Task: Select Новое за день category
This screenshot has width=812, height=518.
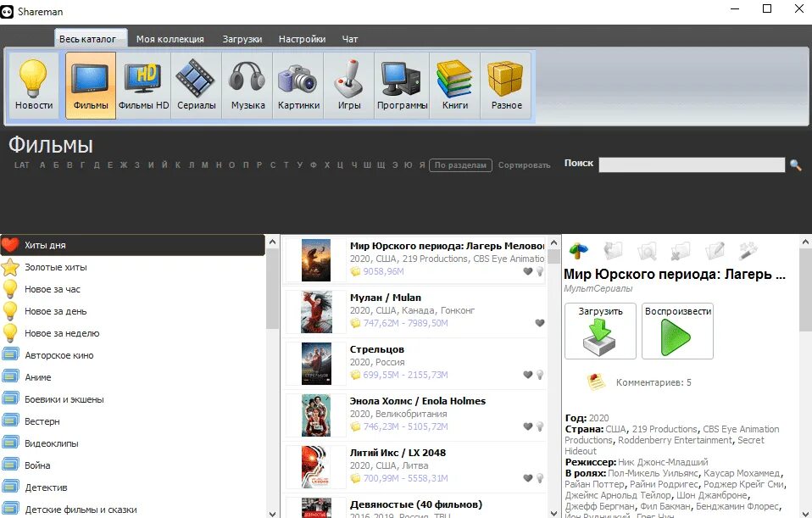Action: point(132,311)
